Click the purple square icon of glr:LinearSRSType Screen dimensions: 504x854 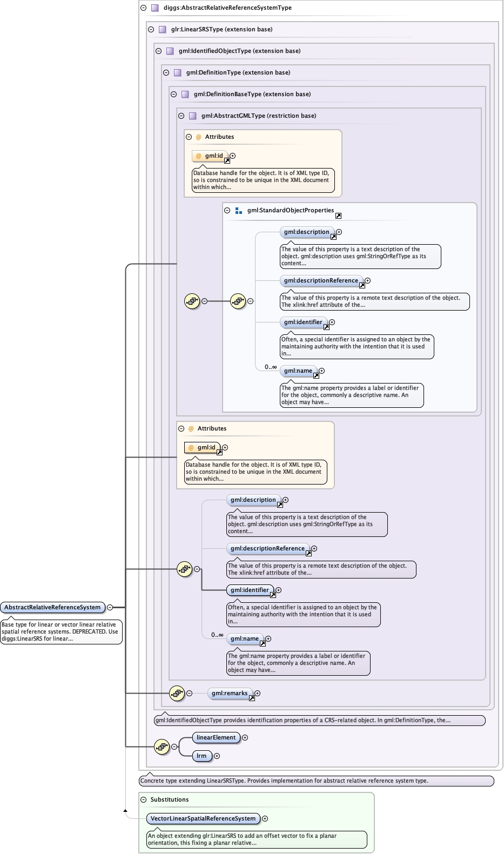click(163, 29)
